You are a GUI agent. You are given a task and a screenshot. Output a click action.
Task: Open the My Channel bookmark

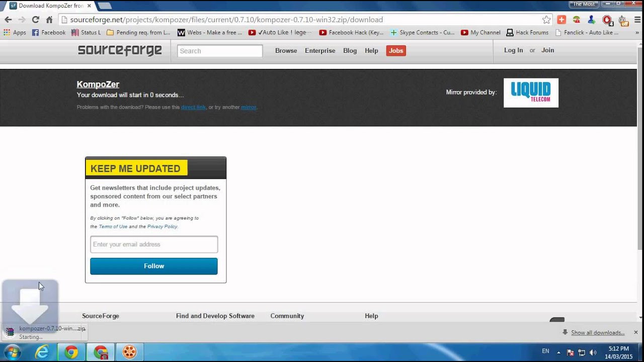[480, 33]
